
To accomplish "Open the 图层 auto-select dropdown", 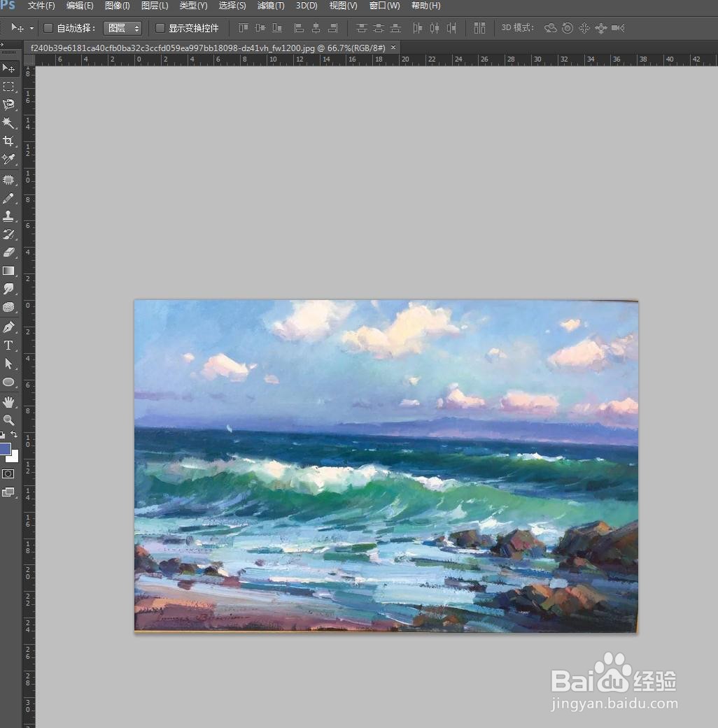I will (122, 28).
